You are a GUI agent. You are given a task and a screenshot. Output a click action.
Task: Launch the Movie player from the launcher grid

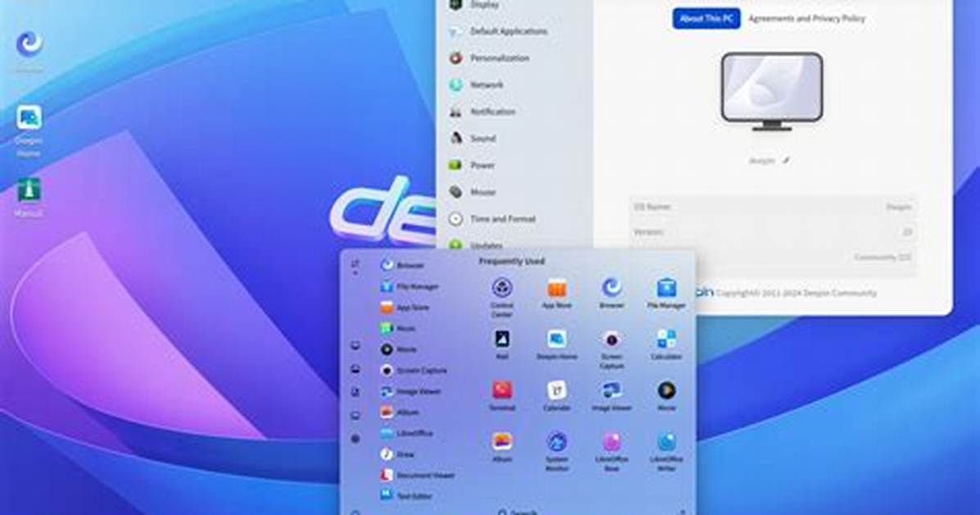(x=666, y=391)
